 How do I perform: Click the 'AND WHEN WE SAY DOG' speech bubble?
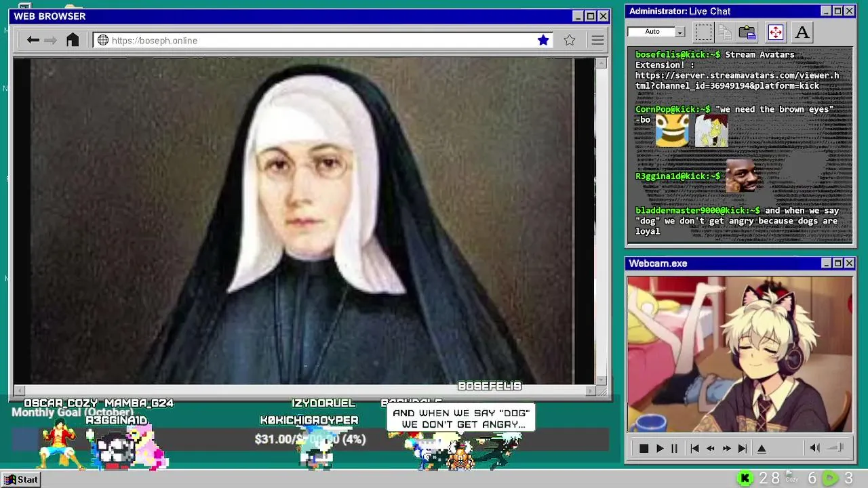(461, 418)
